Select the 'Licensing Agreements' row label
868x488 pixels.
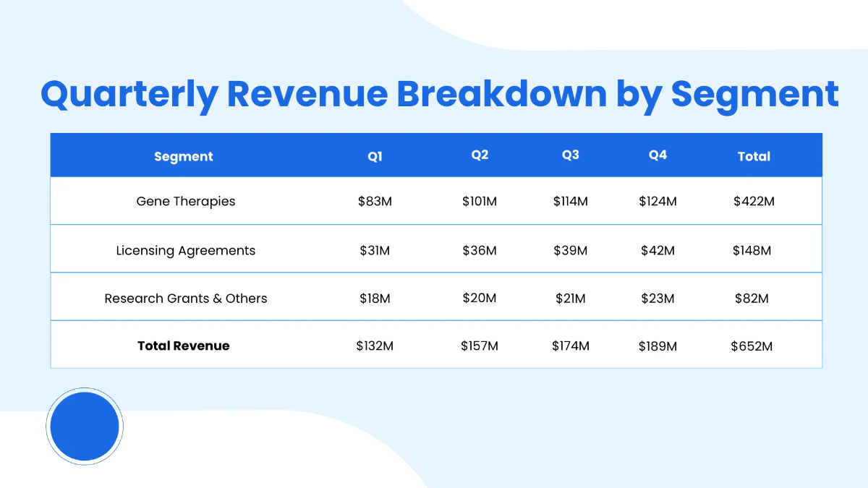[x=186, y=250]
